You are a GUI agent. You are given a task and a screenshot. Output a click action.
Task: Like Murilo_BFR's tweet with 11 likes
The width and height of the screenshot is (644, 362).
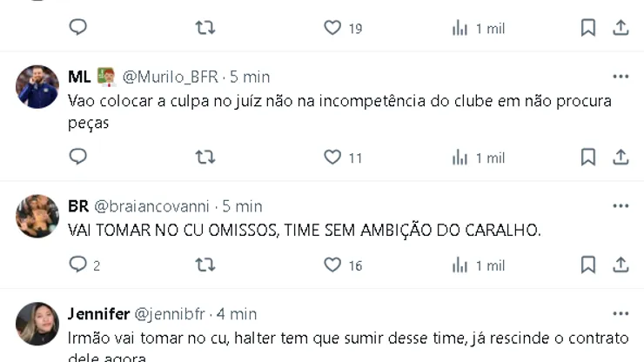pyautogui.click(x=332, y=158)
